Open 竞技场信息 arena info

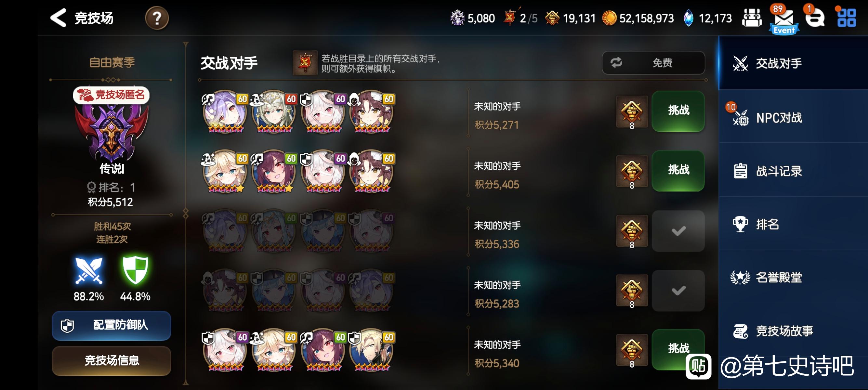[112, 361]
